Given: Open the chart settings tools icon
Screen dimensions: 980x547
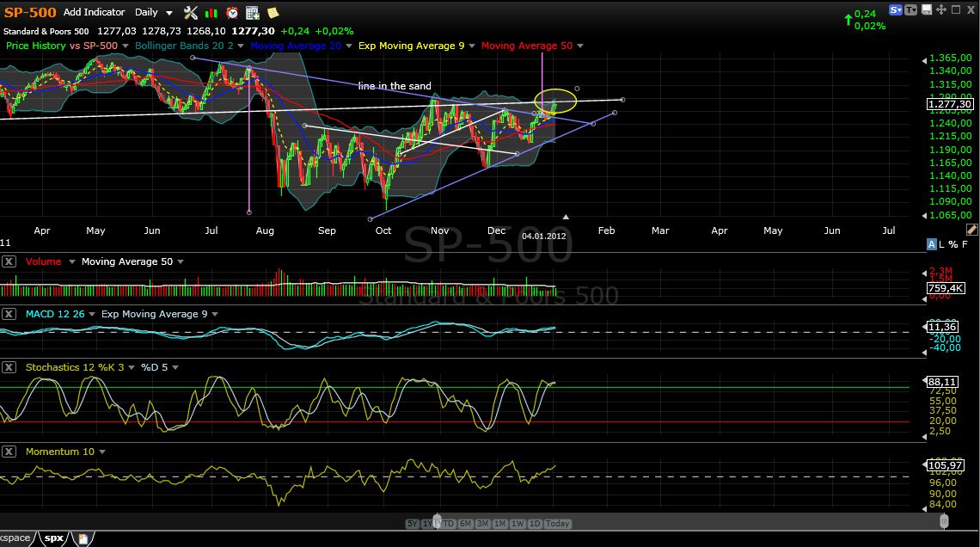Looking at the screenshot, I should pyautogui.click(x=191, y=13).
